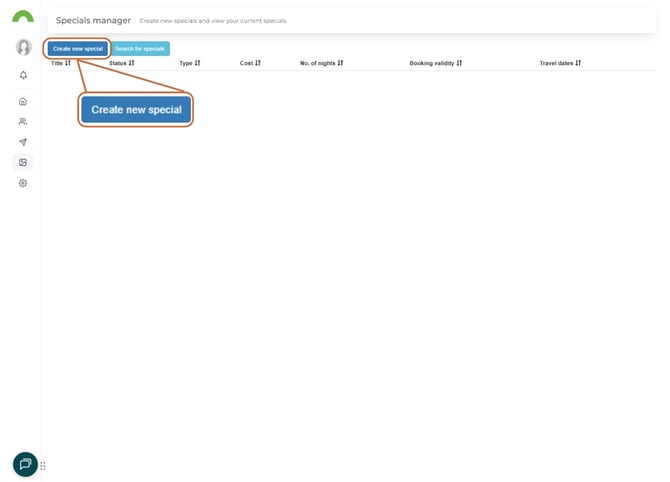Open settings gear in sidebar
Screen dimensions: 670x482
click(x=23, y=183)
